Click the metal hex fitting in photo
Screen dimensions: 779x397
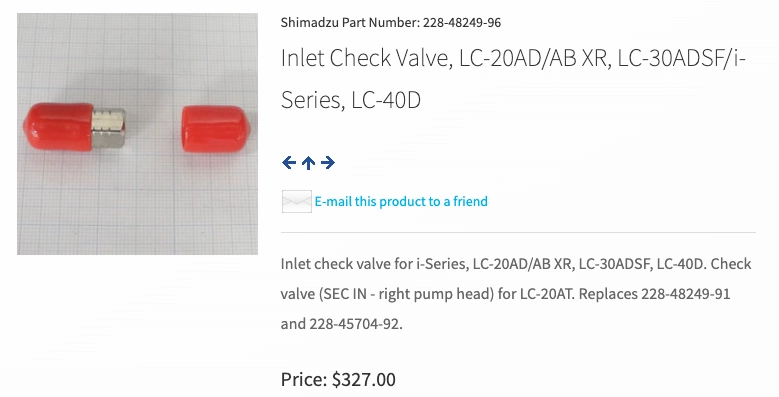pos(109,128)
